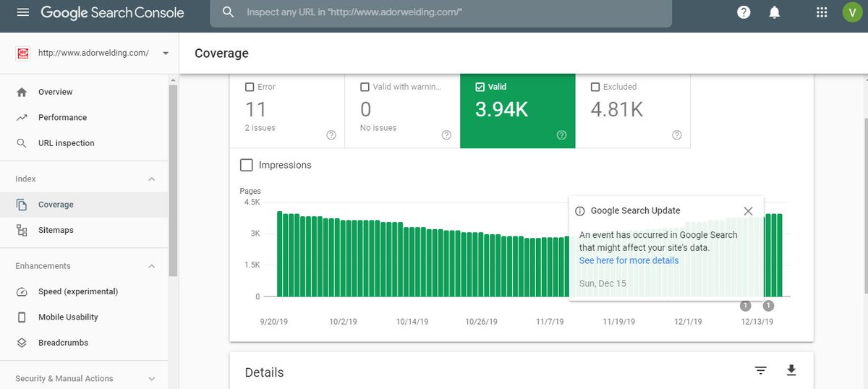Screen dimensions: 868x389
Task: Open help icon on Excluded card
Action: 676,135
